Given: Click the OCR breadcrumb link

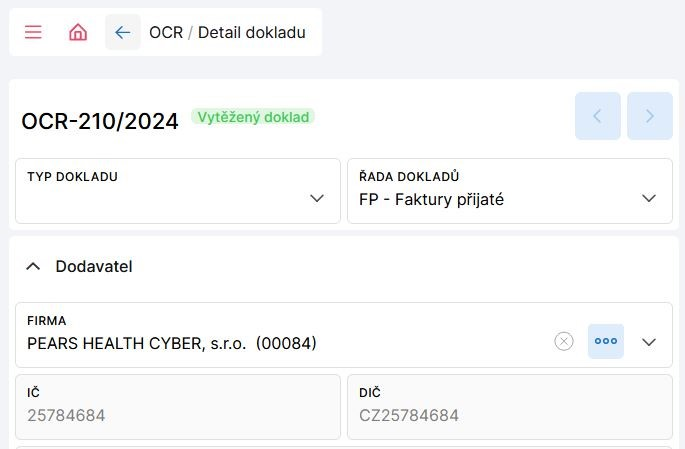Looking at the screenshot, I should pos(166,32).
